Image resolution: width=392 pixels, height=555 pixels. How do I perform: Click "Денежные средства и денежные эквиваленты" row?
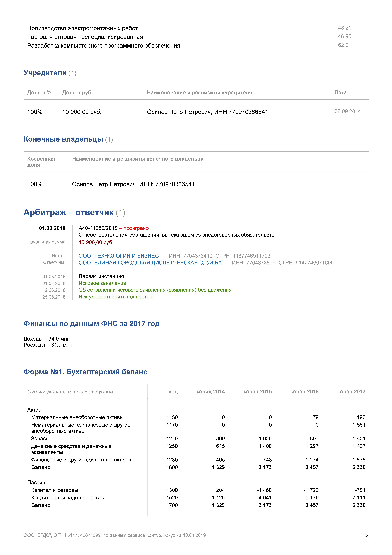click(x=71, y=449)
